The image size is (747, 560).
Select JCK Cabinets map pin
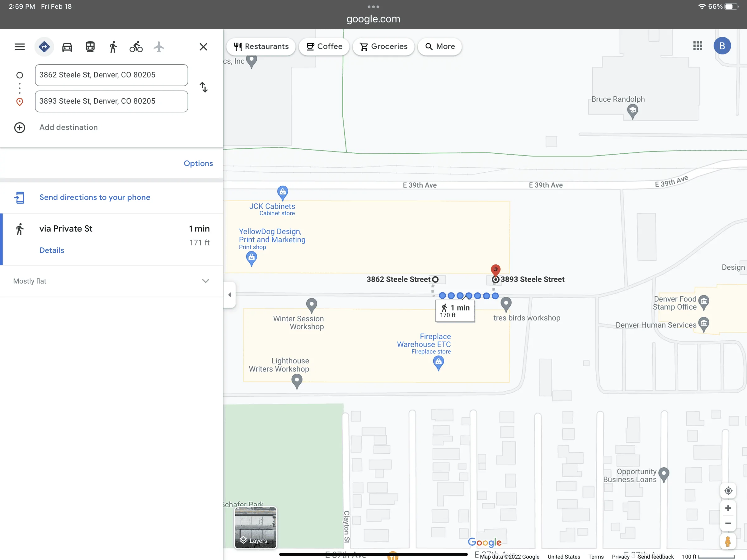coord(283,193)
